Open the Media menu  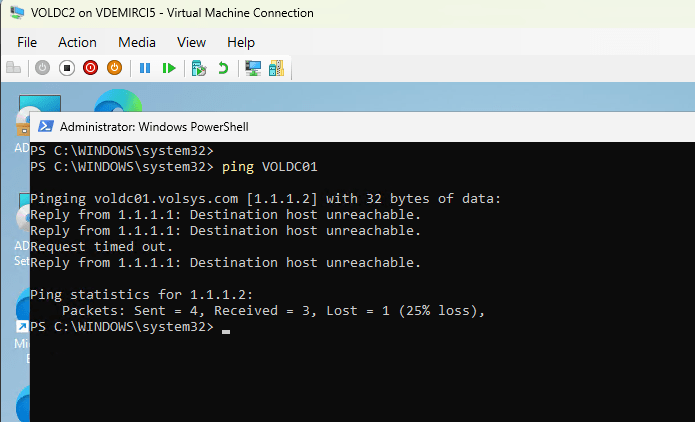coord(137,42)
